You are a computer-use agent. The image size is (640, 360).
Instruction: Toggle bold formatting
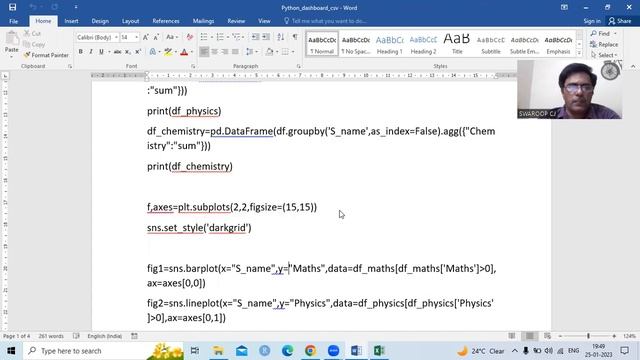click(80, 52)
